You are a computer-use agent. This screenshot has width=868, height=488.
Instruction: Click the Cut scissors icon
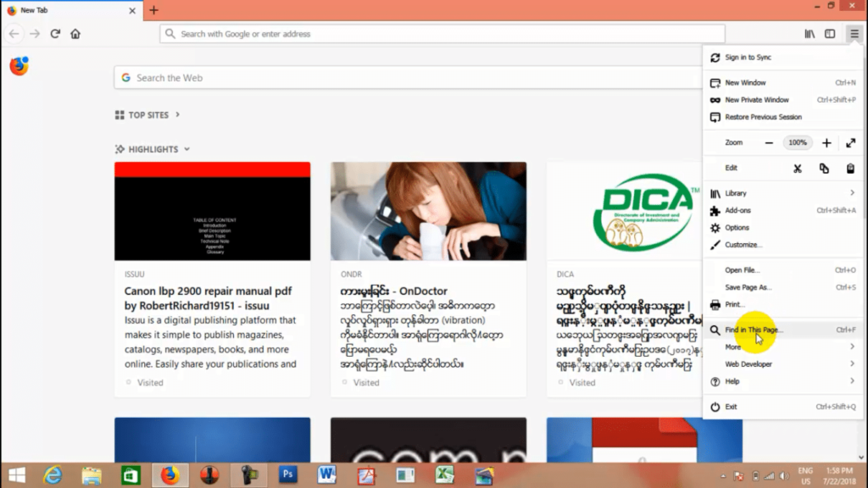pyautogui.click(x=797, y=169)
